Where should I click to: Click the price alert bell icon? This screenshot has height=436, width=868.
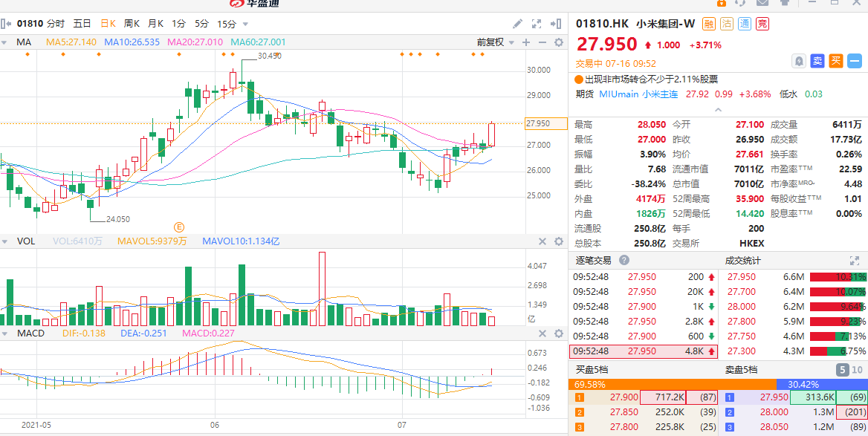click(x=799, y=61)
